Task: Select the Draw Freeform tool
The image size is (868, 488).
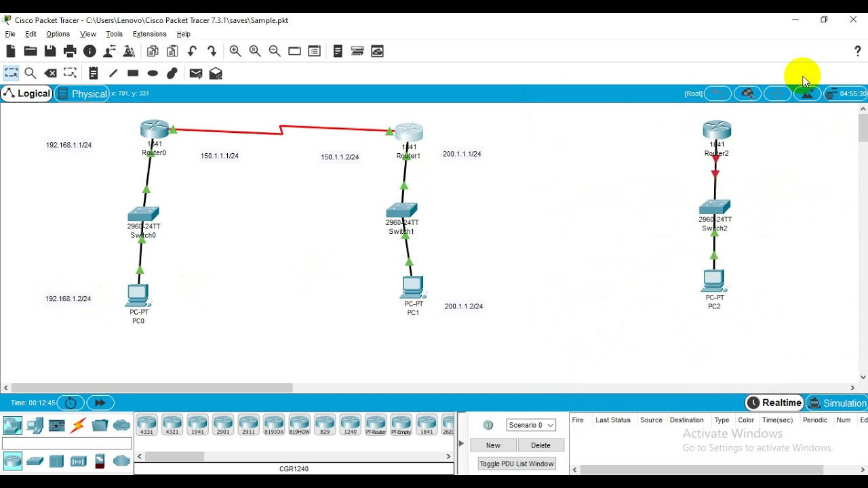Action: pyautogui.click(x=172, y=73)
